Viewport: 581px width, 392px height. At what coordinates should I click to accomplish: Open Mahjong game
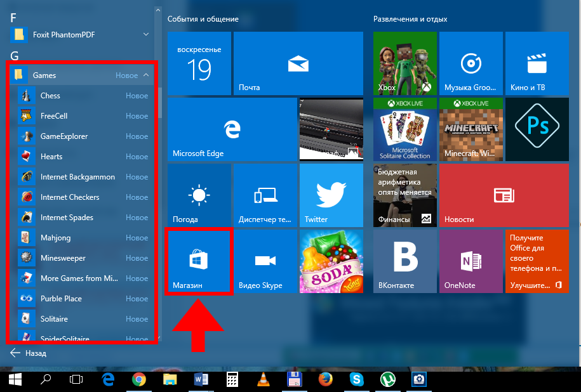(82, 238)
